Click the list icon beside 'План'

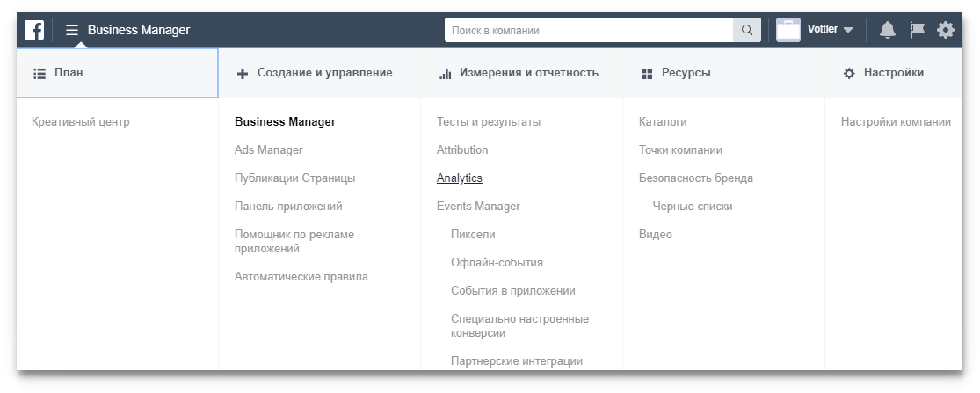pos(40,74)
